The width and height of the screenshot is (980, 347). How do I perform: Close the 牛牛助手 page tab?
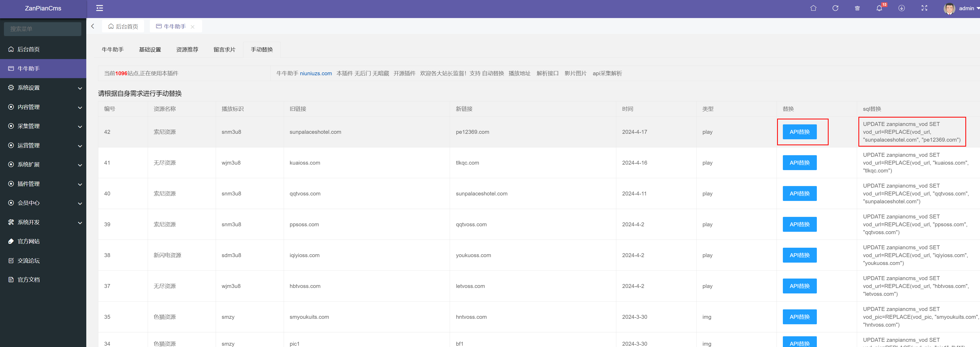pyautogui.click(x=192, y=27)
